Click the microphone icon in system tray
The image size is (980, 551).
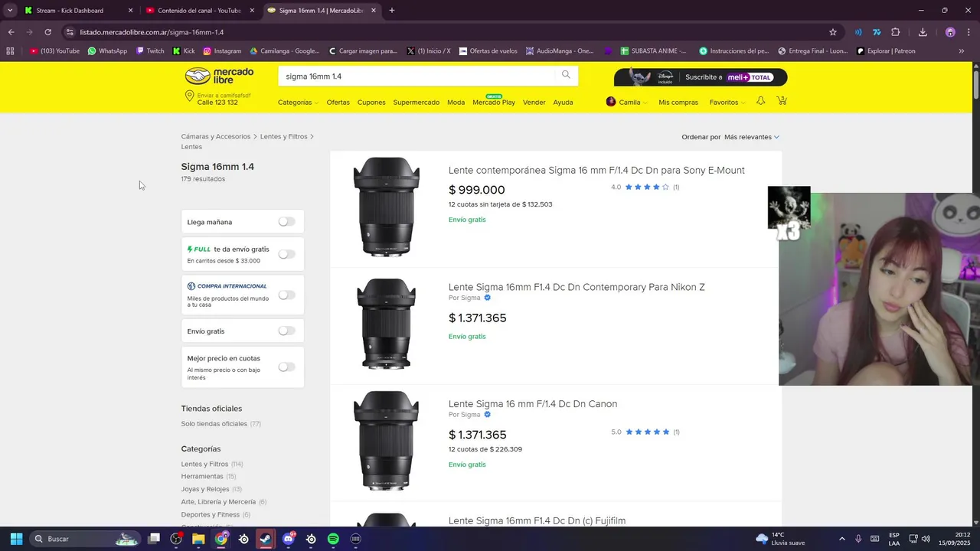(x=858, y=539)
